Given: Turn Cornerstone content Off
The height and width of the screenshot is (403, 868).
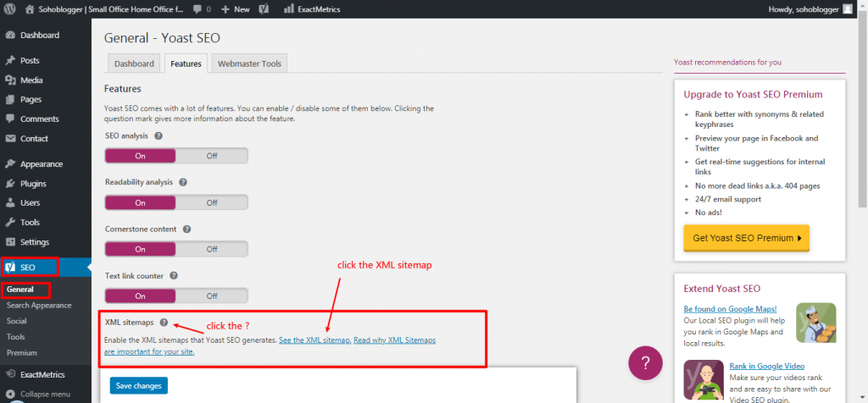Looking at the screenshot, I should [x=212, y=249].
